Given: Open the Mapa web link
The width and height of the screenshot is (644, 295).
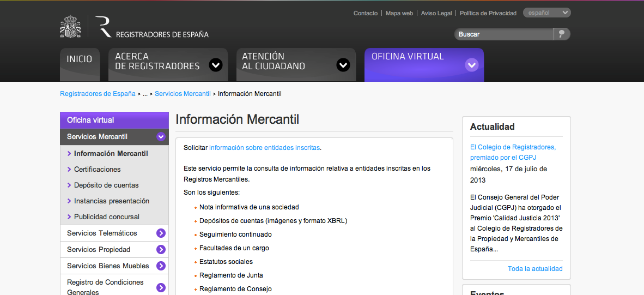Looking at the screenshot, I should click(x=399, y=13).
